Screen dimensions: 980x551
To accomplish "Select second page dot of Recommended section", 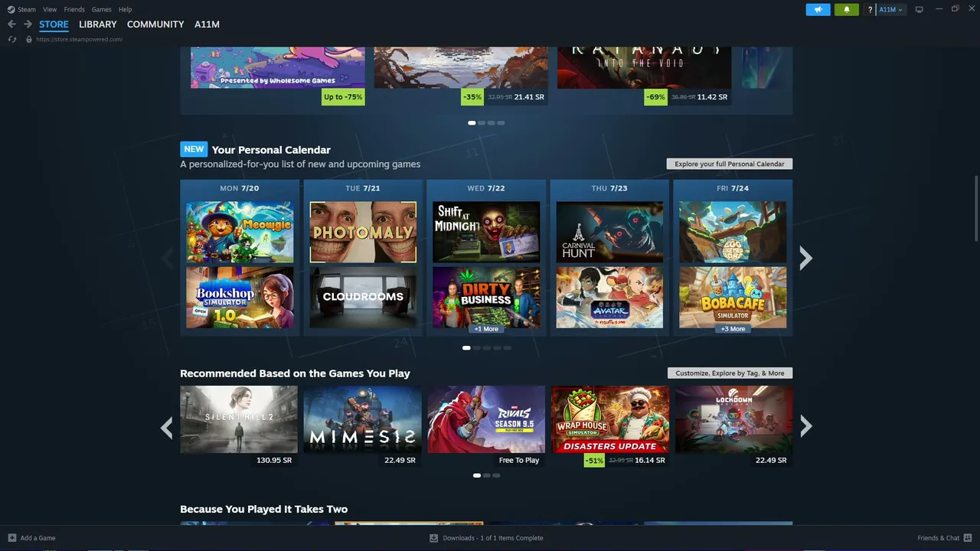I will click(x=487, y=476).
